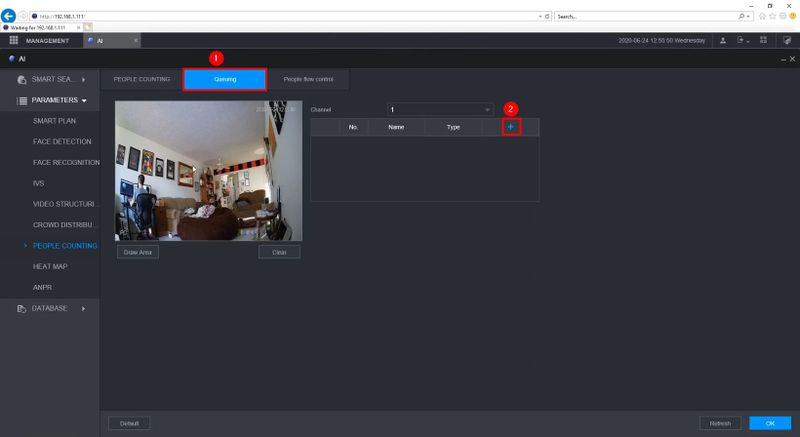Click the browser search magnifier icon
This screenshot has width=800, height=437.
pyautogui.click(x=741, y=16)
